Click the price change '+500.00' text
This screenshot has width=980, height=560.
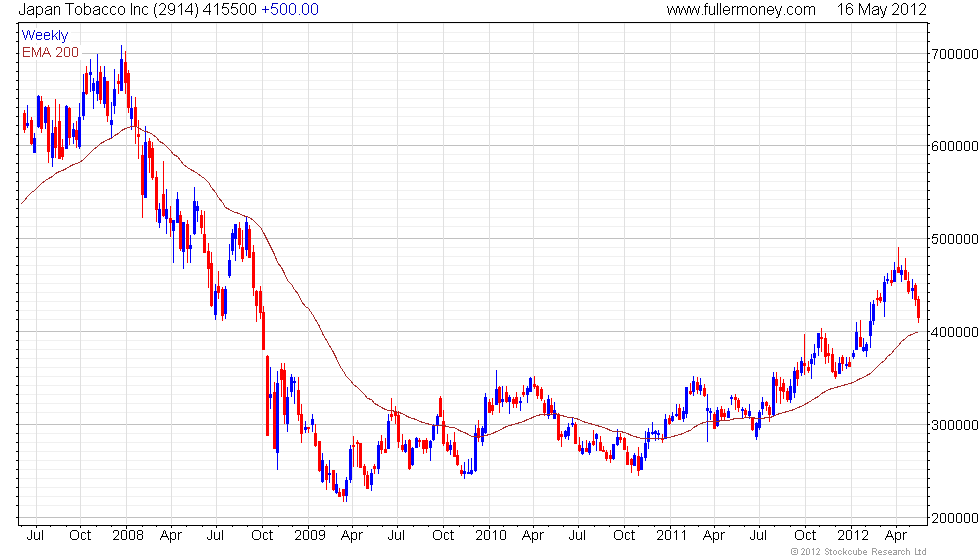click(x=289, y=9)
